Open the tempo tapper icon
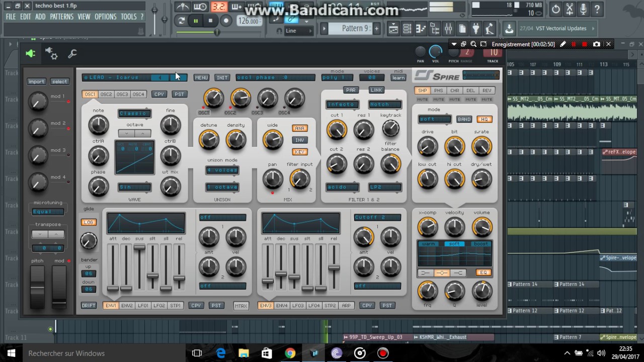The image size is (644, 362). 490,28
